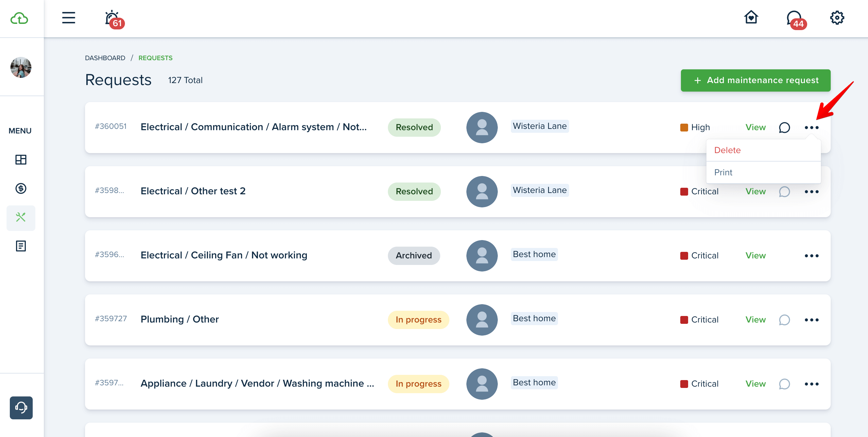Click red Critical swatch on Ceiling Fan row

click(684, 255)
